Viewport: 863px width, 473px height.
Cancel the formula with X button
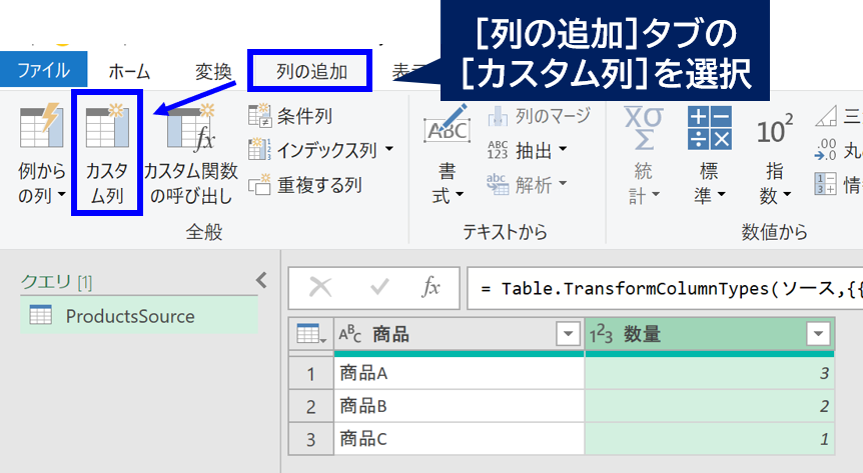click(320, 287)
